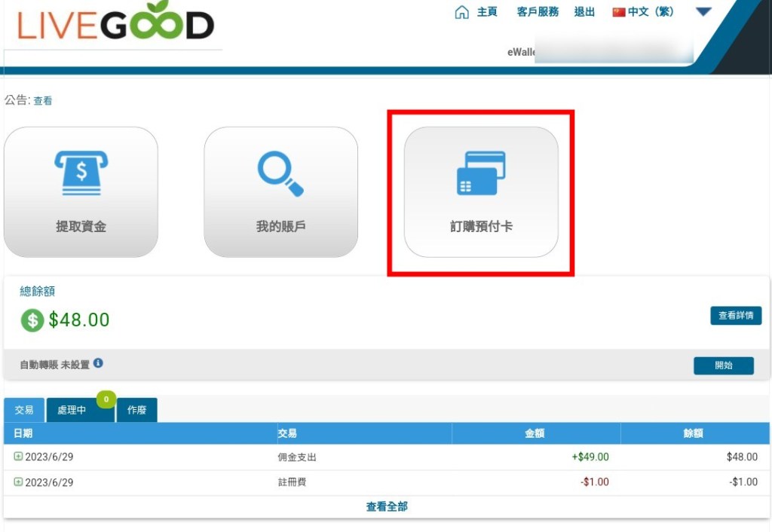The width and height of the screenshot is (772, 532).
Task: Click the 客戶服務 navigation link
Action: tap(538, 12)
